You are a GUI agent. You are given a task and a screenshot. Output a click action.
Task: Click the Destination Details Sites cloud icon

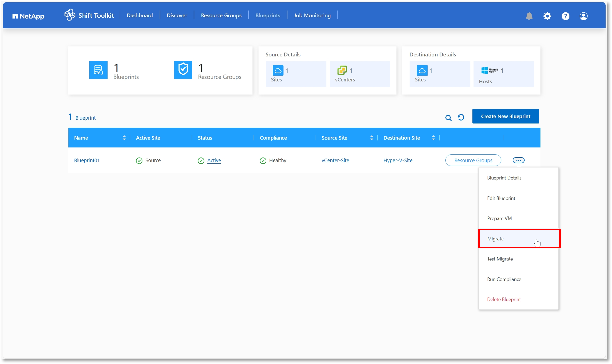422,70
